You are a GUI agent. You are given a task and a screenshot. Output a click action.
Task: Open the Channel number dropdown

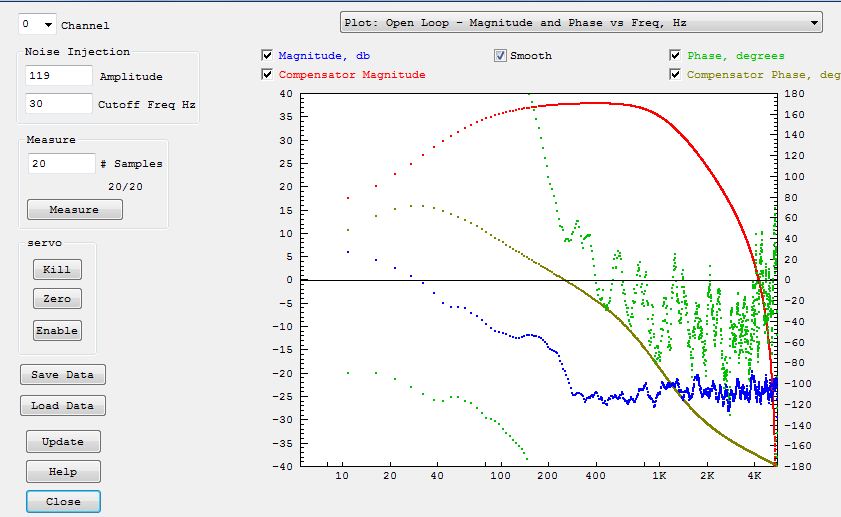coord(38,24)
